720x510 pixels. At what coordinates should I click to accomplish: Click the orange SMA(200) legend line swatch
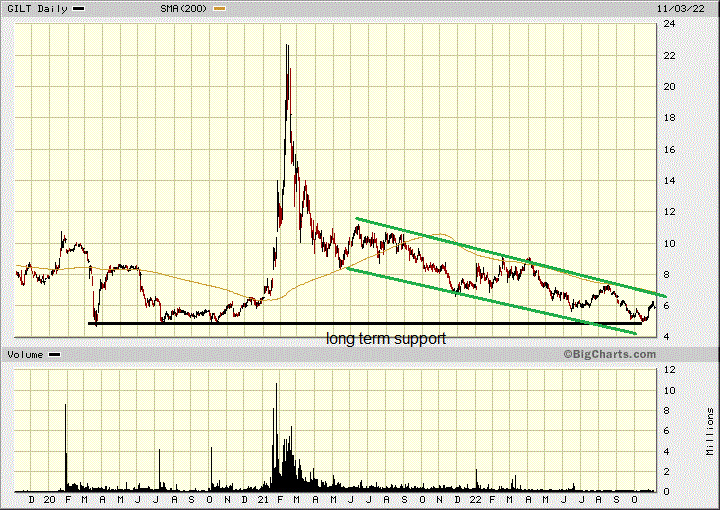(x=219, y=9)
